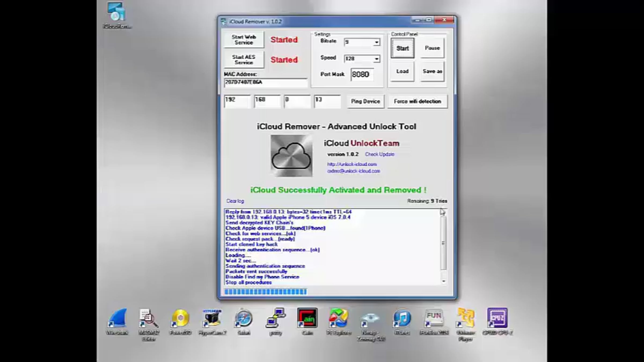
Task: Click the iCloud Remover title bar icon
Action: pyautogui.click(x=224, y=21)
